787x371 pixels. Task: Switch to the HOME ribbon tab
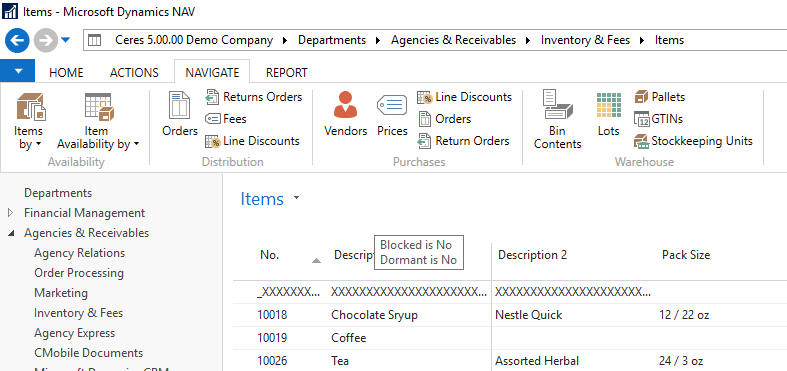click(x=66, y=73)
